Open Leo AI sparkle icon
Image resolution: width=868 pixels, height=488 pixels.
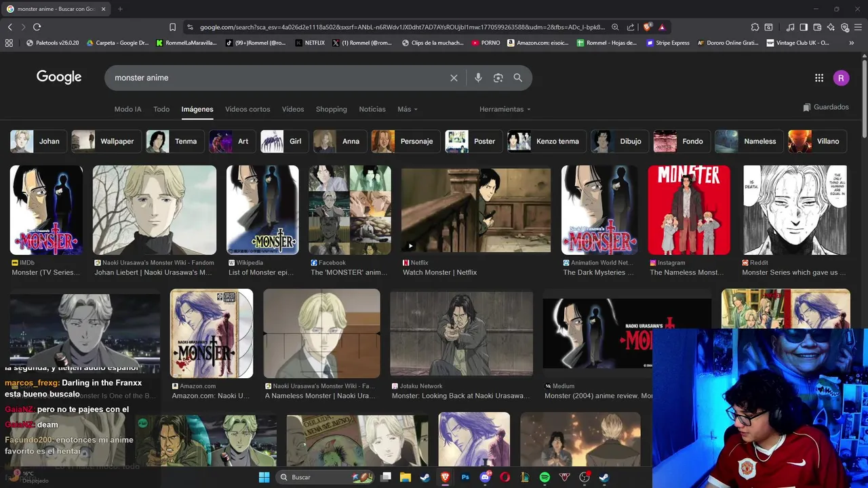pyautogui.click(x=831, y=27)
